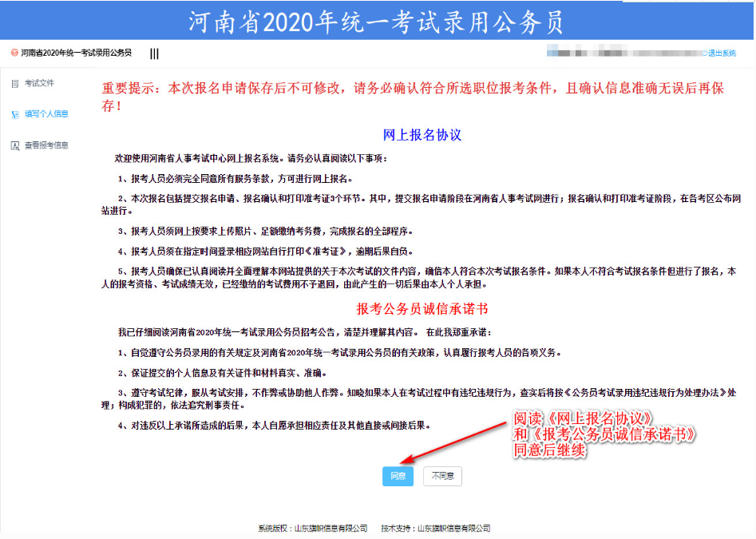Open 填写个人信息 in the sidebar
The width and height of the screenshot is (756, 539).
pyautogui.click(x=46, y=114)
